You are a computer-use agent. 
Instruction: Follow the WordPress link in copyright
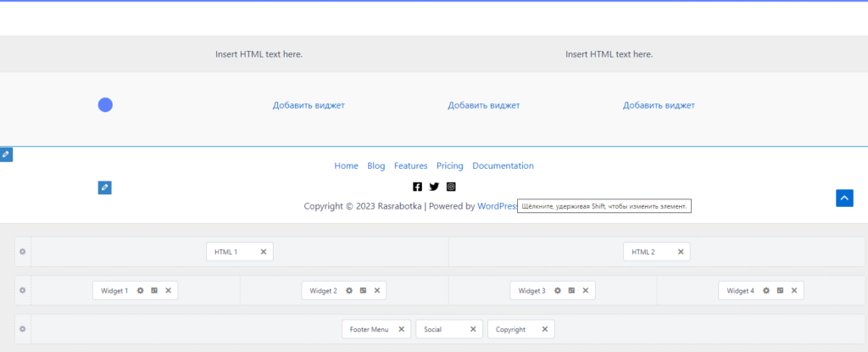(x=498, y=206)
